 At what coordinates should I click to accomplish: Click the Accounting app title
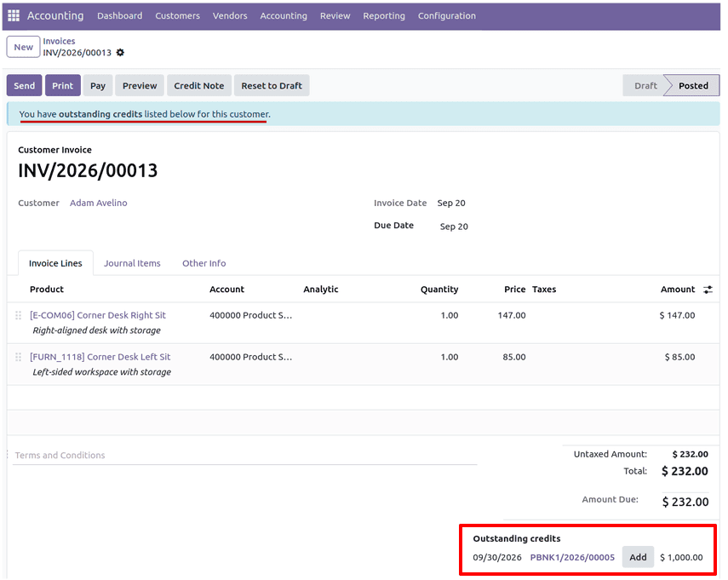(55, 16)
